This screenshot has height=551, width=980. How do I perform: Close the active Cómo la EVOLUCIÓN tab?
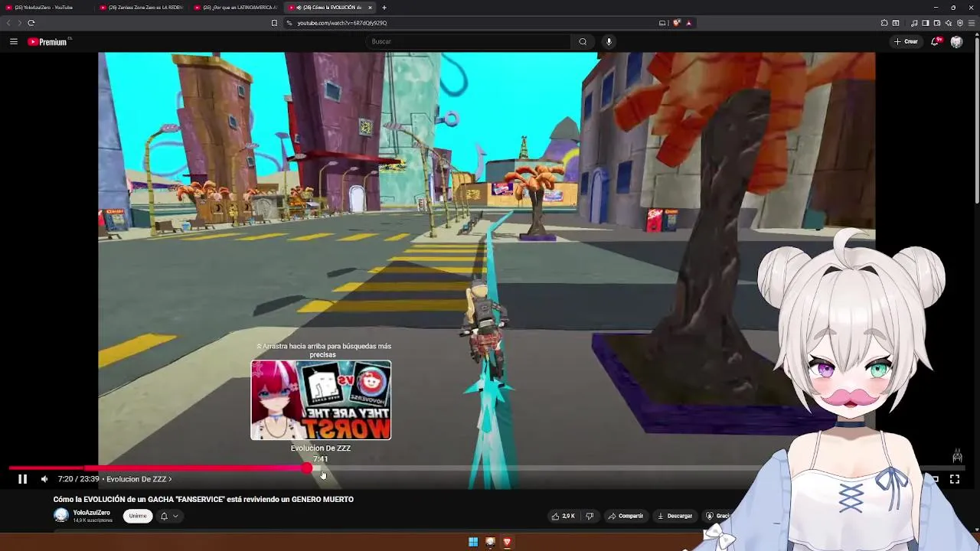(x=370, y=8)
